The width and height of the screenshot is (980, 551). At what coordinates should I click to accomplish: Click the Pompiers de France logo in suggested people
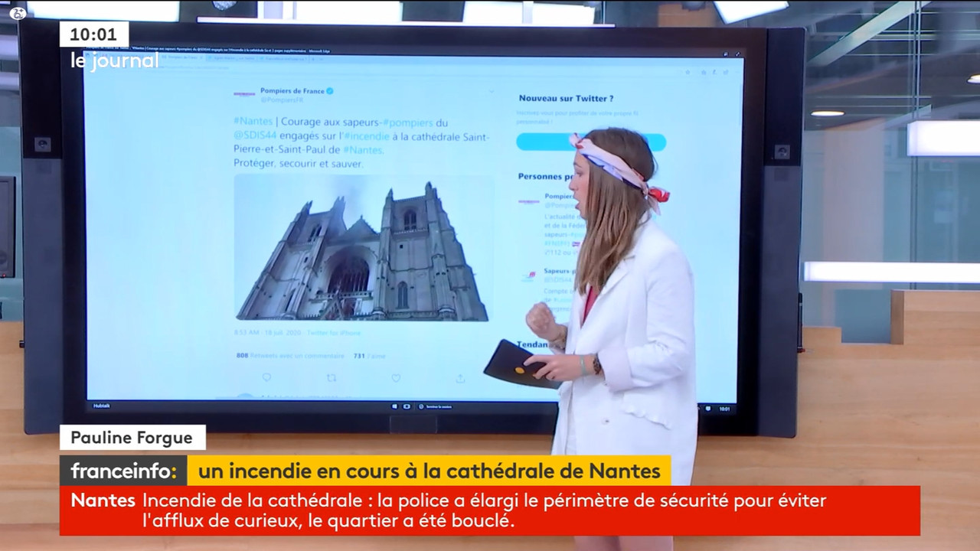(x=529, y=202)
